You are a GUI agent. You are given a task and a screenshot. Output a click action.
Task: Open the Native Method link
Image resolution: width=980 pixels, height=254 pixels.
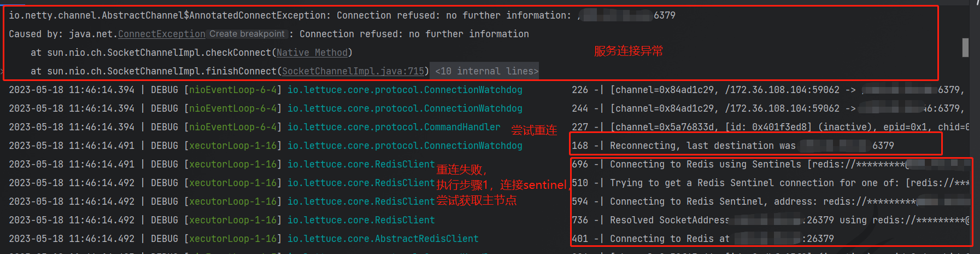312,53
